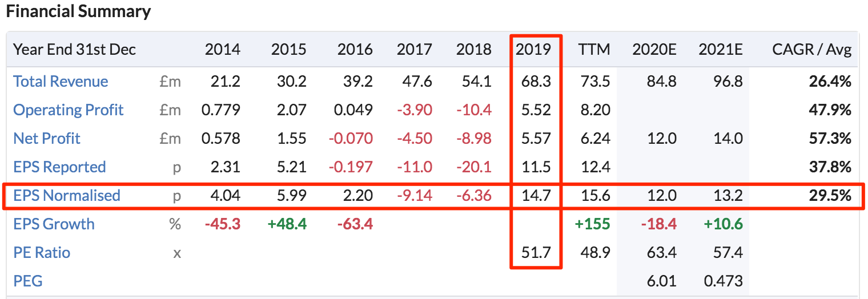The image size is (868, 299).
Task: Click the TTM column header
Action: click(594, 49)
